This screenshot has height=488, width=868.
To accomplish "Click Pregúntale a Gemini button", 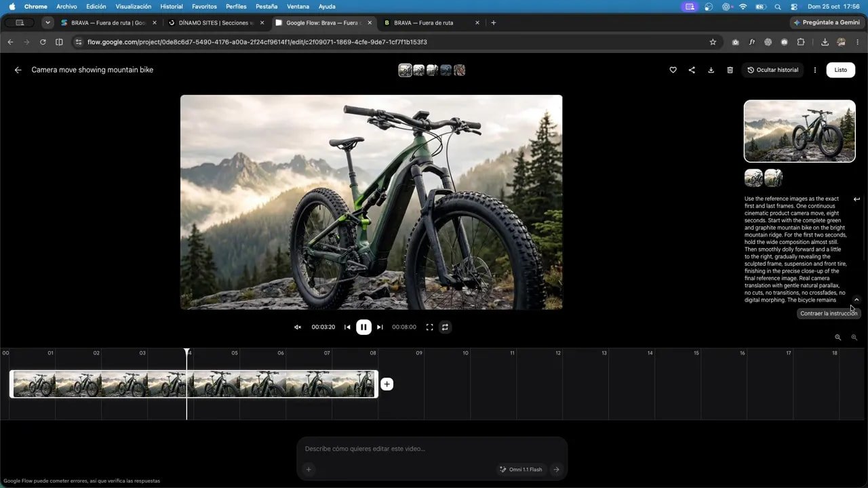I will pos(826,22).
